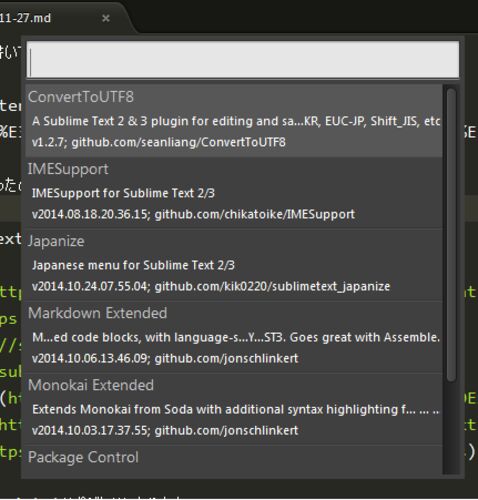Select the ConvertToUTF8 package title

tap(81, 97)
